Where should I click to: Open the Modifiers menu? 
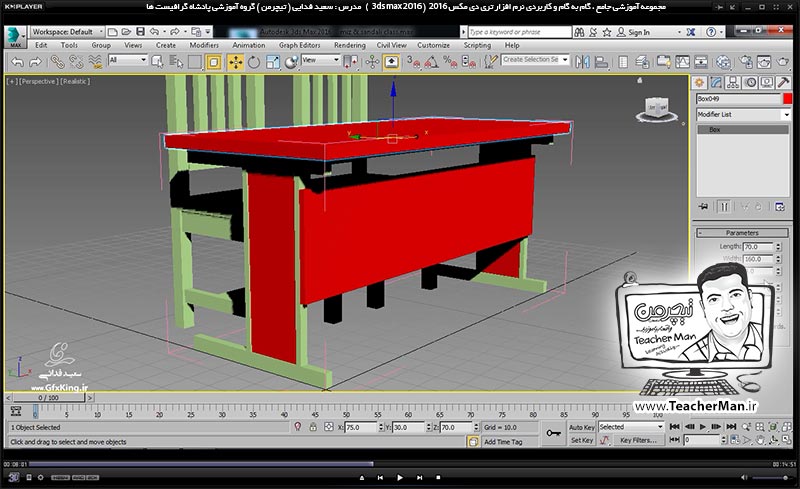[x=204, y=45]
